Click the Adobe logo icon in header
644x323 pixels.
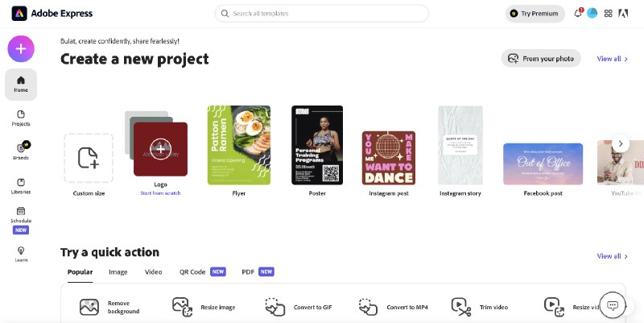(x=623, y=13)
